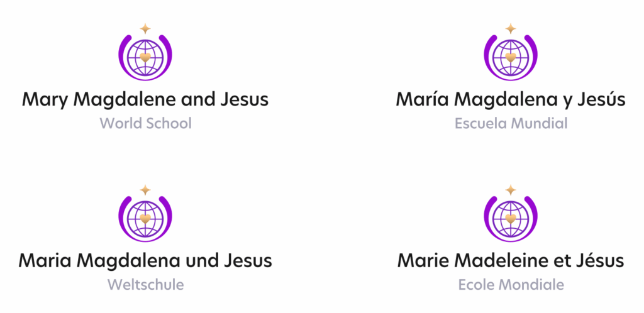Click the globe logo above German title
This screenshot has height=313, width=644.
(x=145, y=218)
